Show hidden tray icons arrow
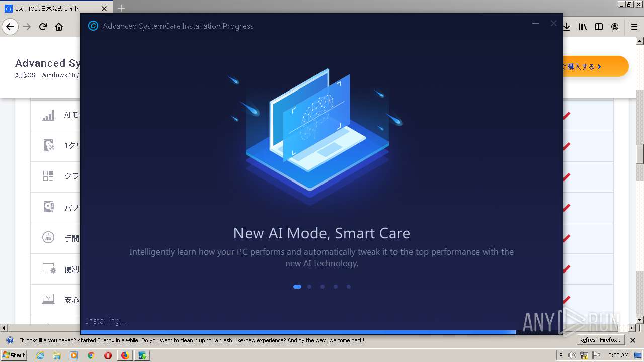Viewport: 644px width, 362px height. click(x=561, y=355)
